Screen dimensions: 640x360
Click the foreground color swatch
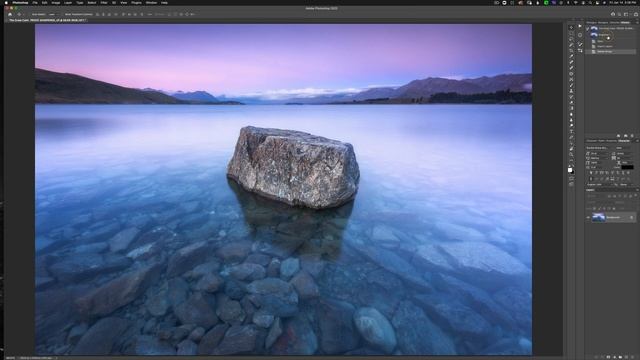570,170
